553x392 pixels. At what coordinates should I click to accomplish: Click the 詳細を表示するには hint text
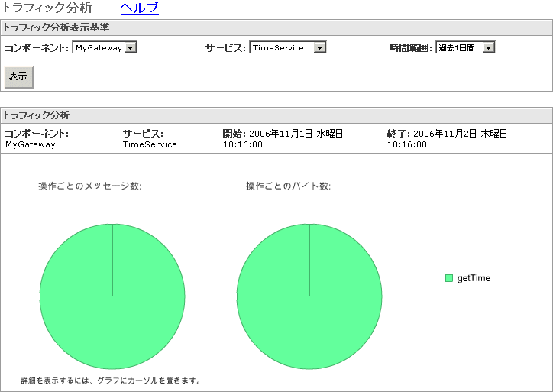pyautogui.click(x=111, y=381)
